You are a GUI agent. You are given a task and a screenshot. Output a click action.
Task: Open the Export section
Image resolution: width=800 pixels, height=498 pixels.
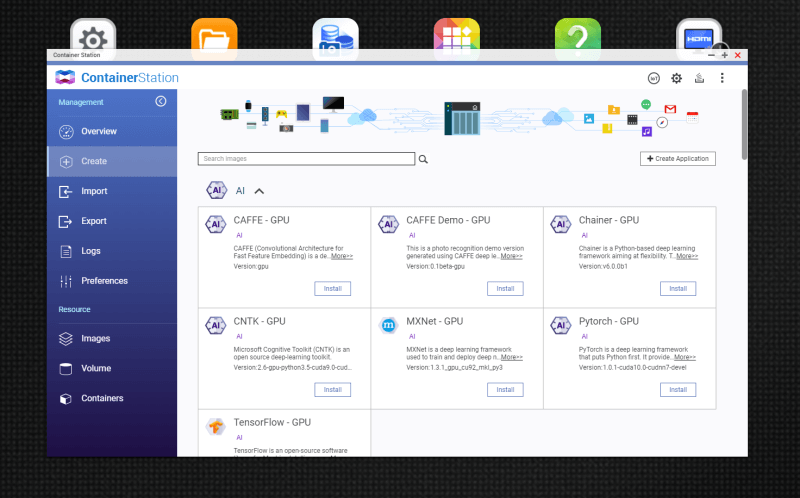click(112, 221)
